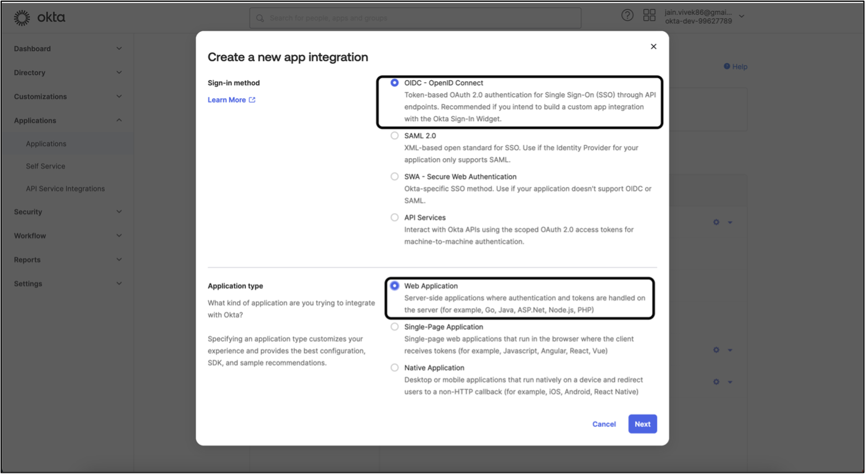Click the Cancel link

[x=604, y=424]
